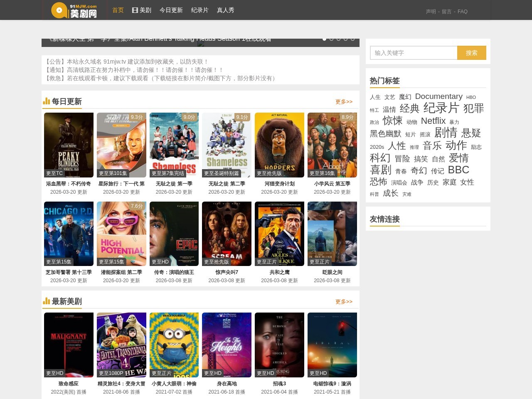The height and width of the screenshot is (399, 532).
Task: Click the Netflix tag in 热门标签
Action: tap(433, 121)
